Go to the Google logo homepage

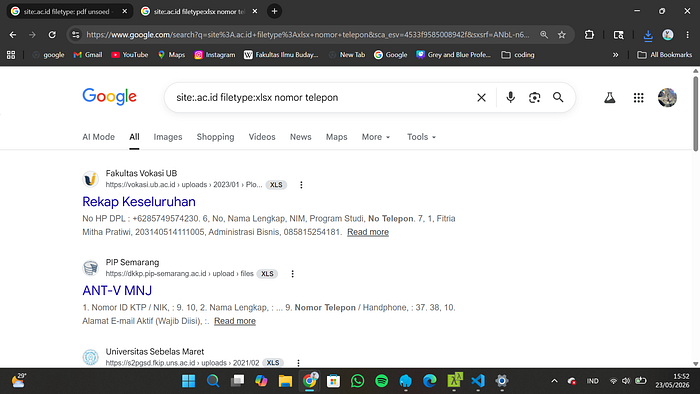pyautogui.click(x=109, y=97)
